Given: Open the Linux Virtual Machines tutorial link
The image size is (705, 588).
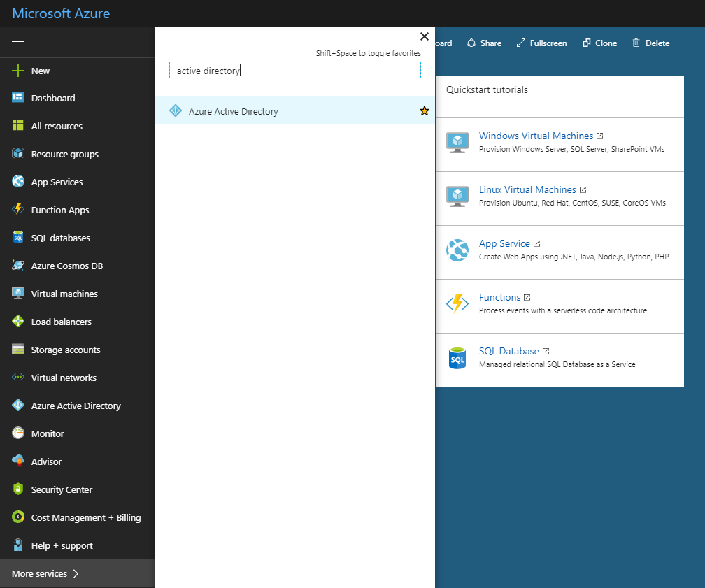Looking at the screenshot, I should (x=527, y=189).
